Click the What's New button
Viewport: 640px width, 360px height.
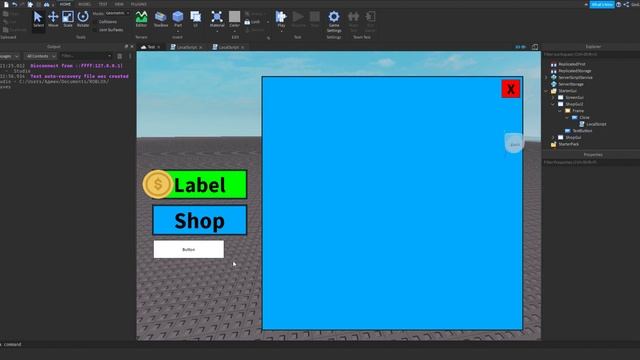pos(602,4)
